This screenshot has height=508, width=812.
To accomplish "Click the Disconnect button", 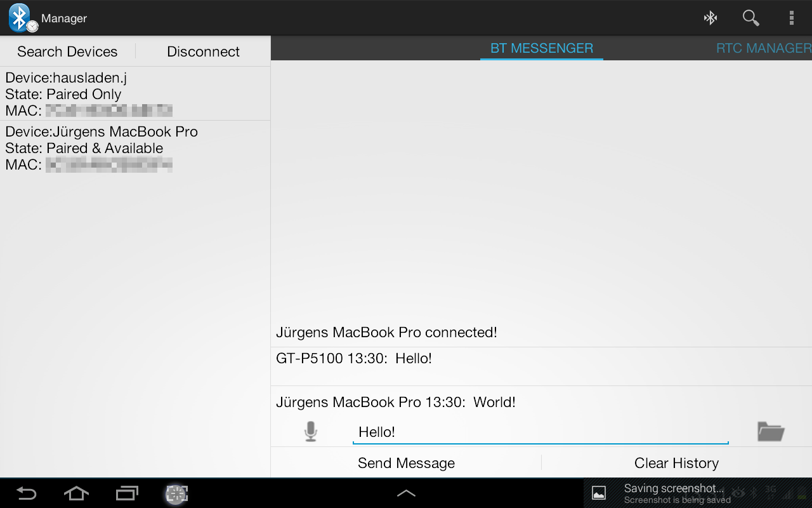I will [203, 51].
